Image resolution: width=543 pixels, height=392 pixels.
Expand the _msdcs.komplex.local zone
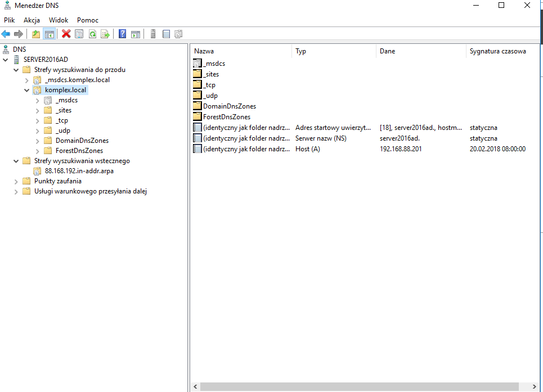26,80
